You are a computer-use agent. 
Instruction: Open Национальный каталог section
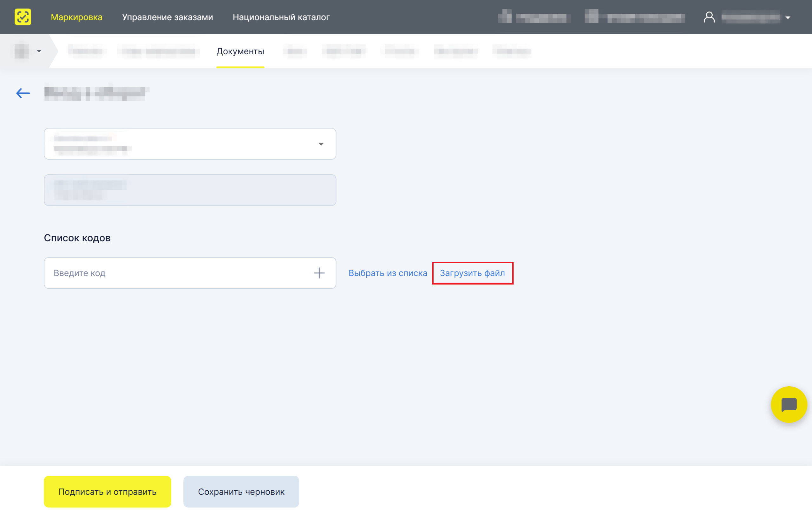tap(281, 17)
